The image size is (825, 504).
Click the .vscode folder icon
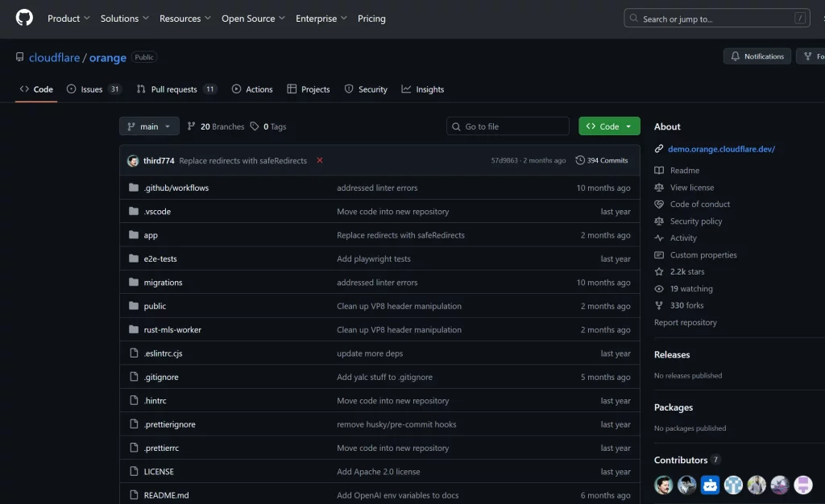pos(134,211)
